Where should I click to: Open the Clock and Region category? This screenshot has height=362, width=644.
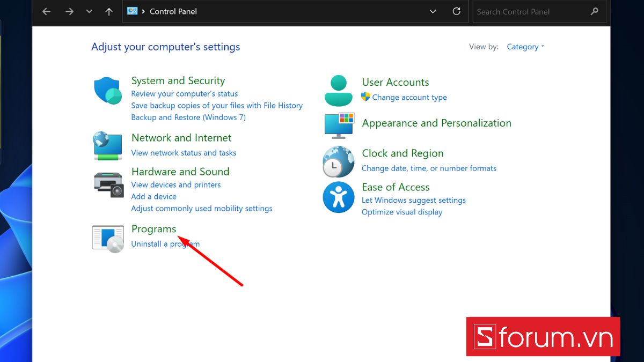(402, 153)
